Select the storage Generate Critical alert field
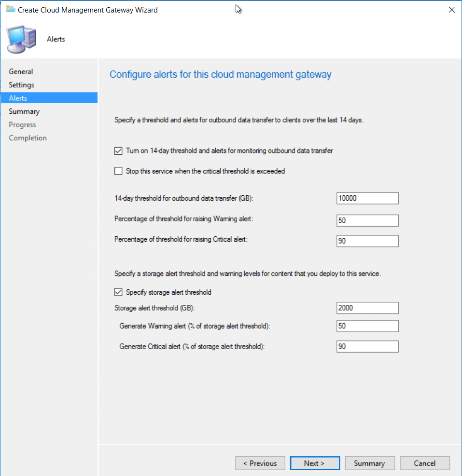 pyautogui.click(x=367, y=346)
